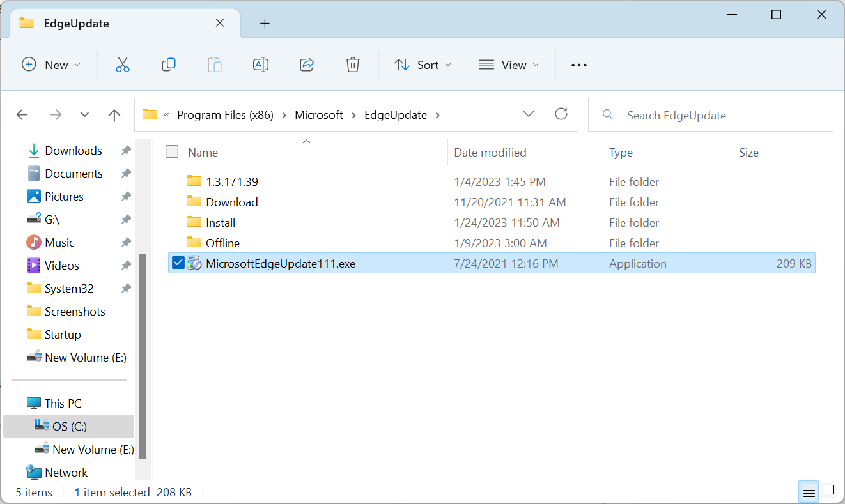Screen dimensions: 845x504
Task: Click the folder icon in address bar
Action: 150,115
